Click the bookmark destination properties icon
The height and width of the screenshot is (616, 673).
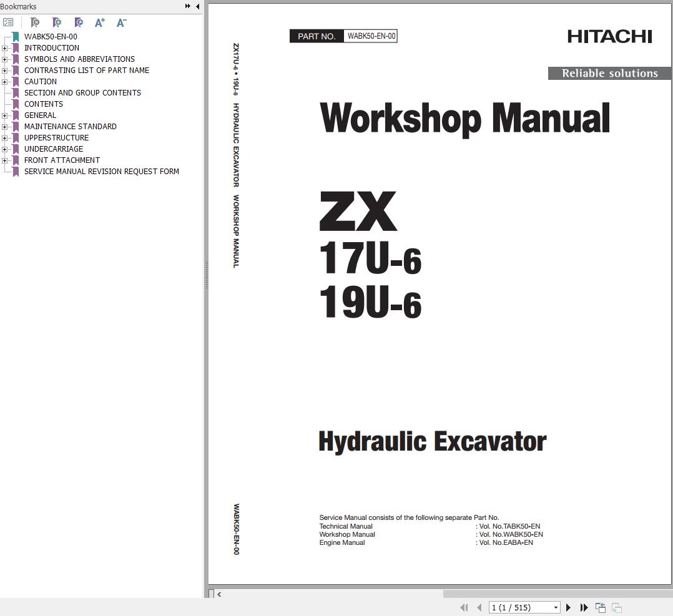click(79, 22)
